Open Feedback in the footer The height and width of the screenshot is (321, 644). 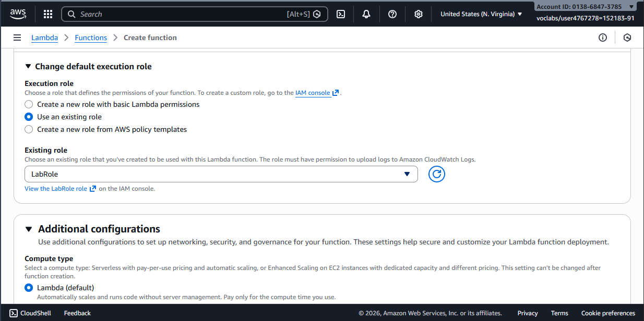coord(77,313)
